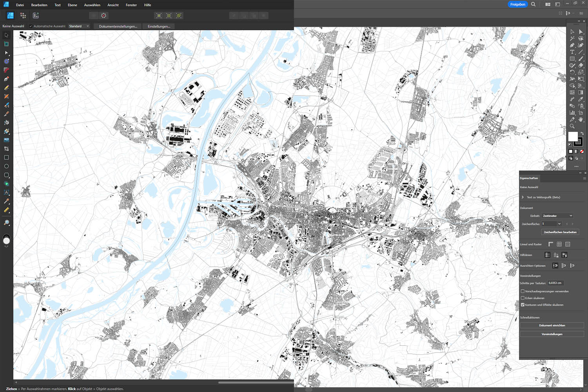Toggle smart guides icon in Hilfslinien
The image size is (588, 392).
[x=564, y=255]
